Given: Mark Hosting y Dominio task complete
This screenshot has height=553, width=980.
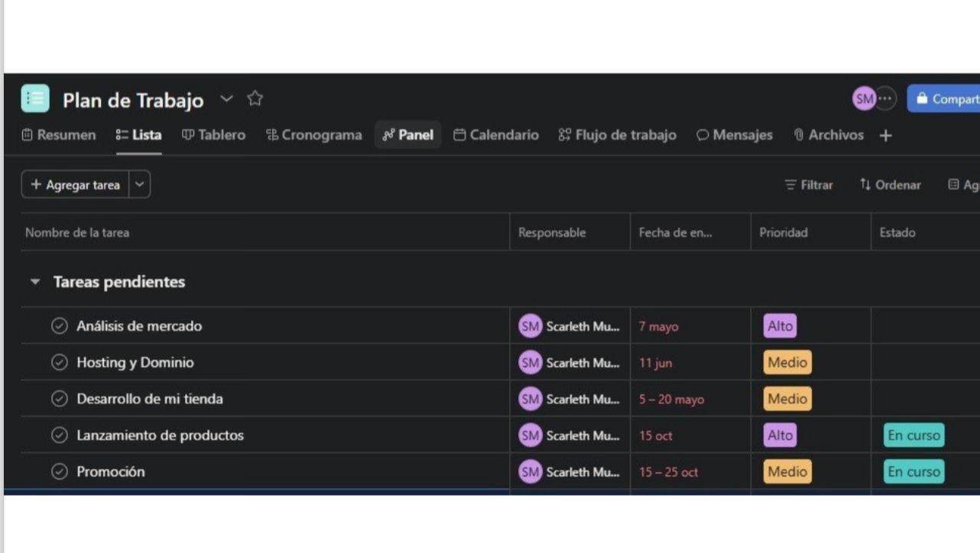Looking at the screenshot, I should pos(60,363).
